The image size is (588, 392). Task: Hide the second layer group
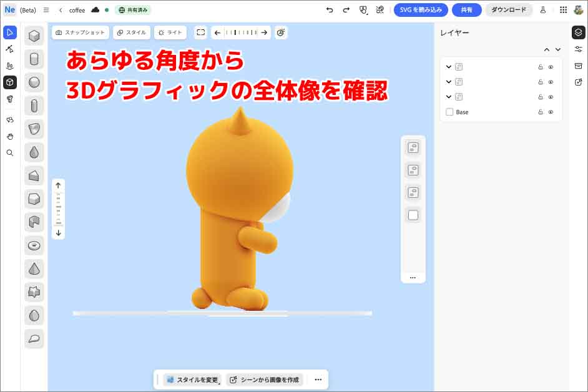coord(551,82)
